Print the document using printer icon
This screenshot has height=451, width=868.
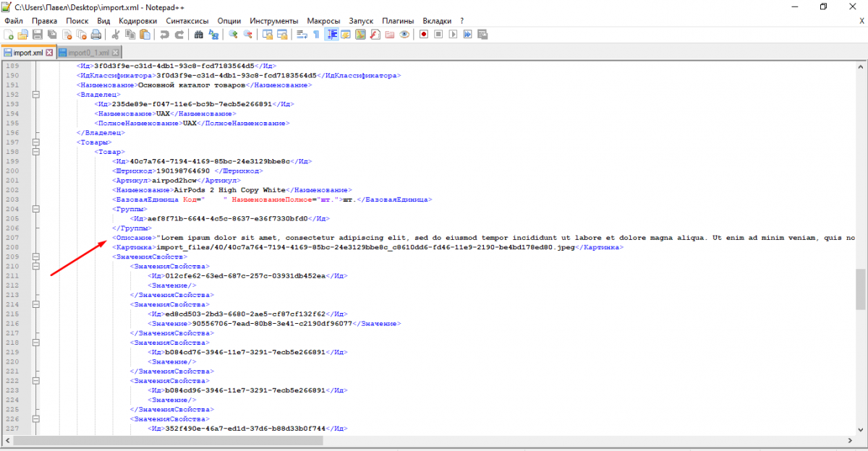pyautogui.click(x=96, y=34)
